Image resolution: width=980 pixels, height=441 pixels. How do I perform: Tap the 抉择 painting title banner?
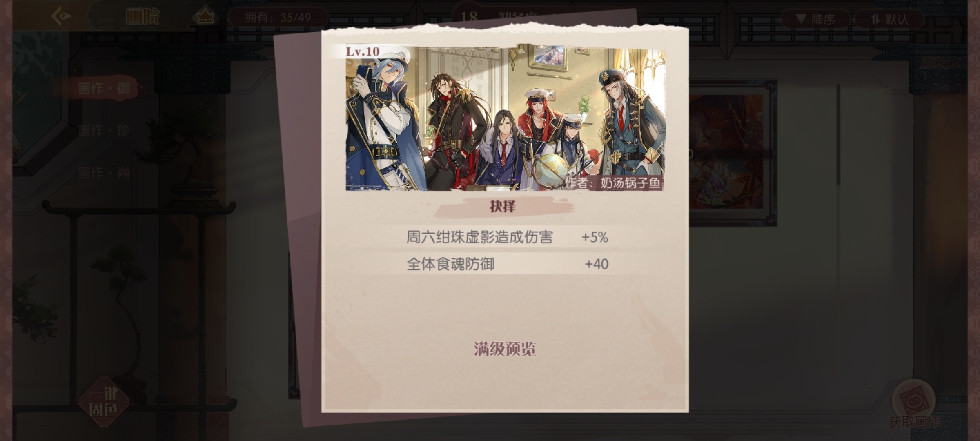(503, 207)
